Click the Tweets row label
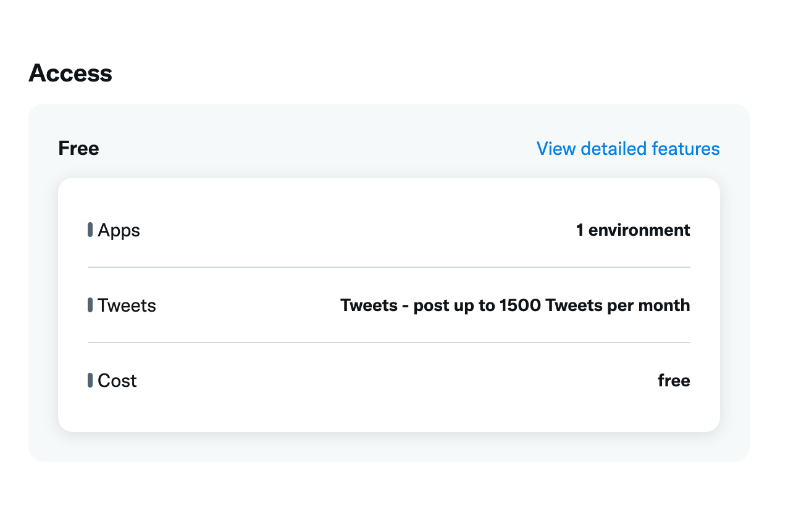The width and height of the screenshot is (809, 532). (127, 305)
